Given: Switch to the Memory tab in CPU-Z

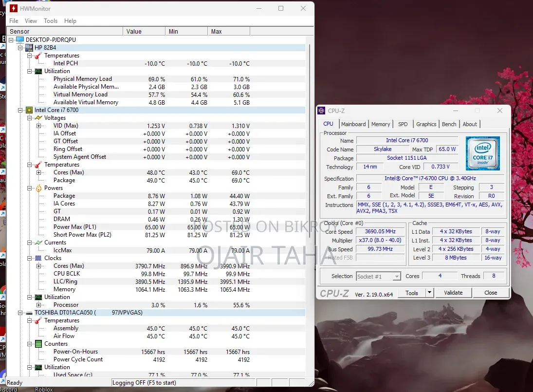Looking at the screenshot, I should pyautogui.click(x=381, y=124).
